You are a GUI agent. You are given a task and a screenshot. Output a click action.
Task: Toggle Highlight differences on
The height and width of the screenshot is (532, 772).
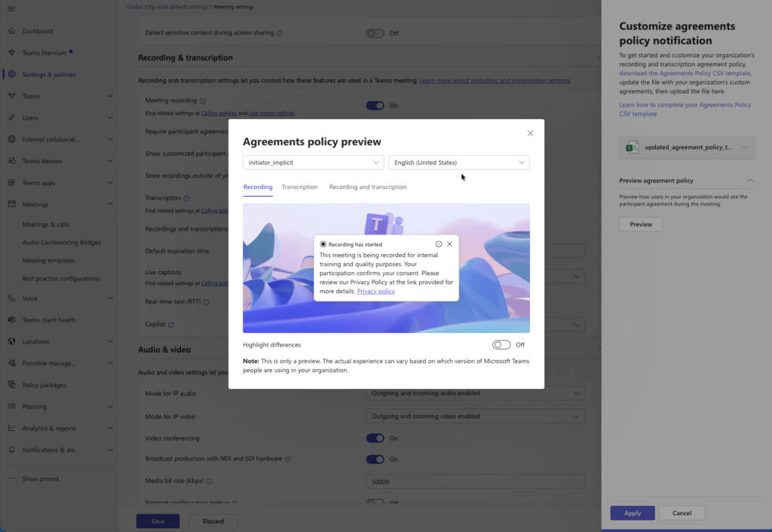[x=501, y=344]
